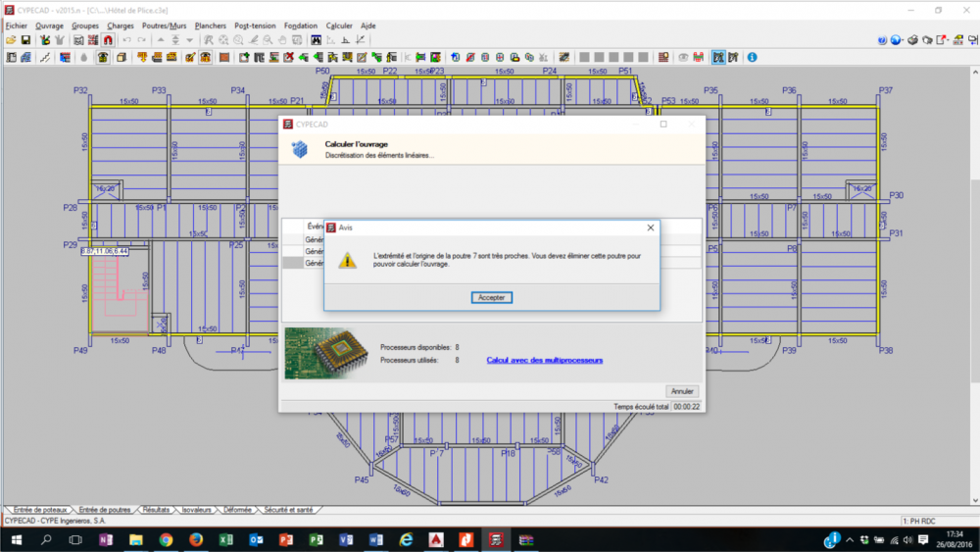Show hidden system tray icons chevron
The height and width of the screenshot is (552, 980).
(850, 539)
